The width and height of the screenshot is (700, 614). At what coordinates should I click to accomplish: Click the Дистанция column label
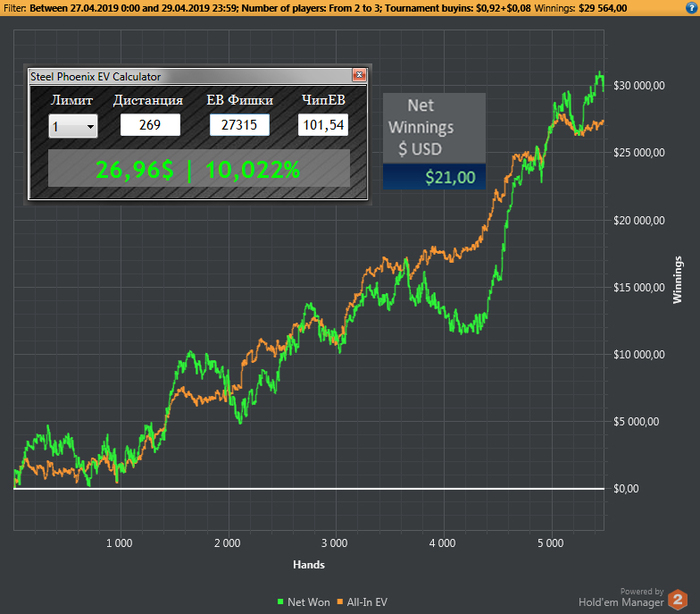(148, 100)
